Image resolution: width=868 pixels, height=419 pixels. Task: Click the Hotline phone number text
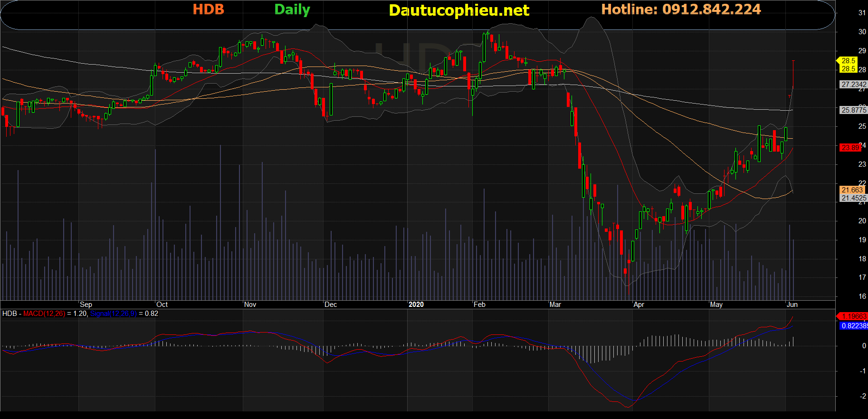coord(681,10)
